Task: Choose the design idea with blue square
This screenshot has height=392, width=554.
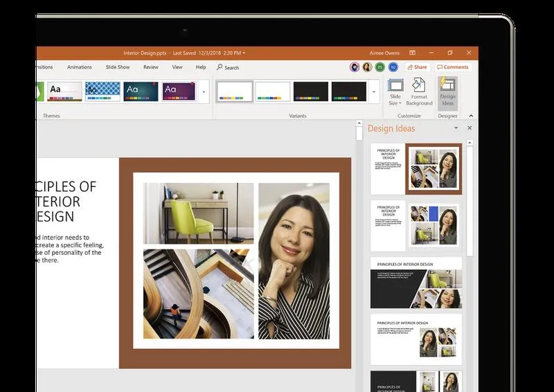Action: tap(416, 226)
